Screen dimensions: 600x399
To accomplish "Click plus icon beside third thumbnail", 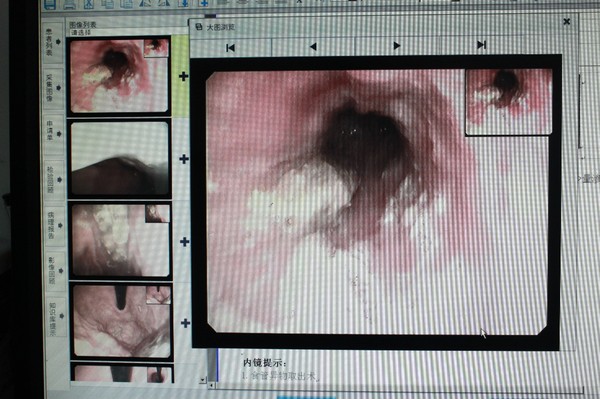I will (x=184, y=241).
